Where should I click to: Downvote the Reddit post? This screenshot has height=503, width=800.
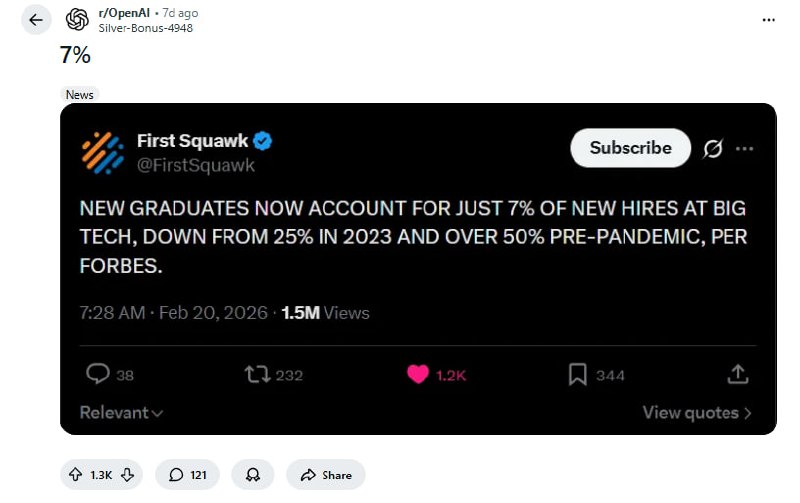(127, 475)
